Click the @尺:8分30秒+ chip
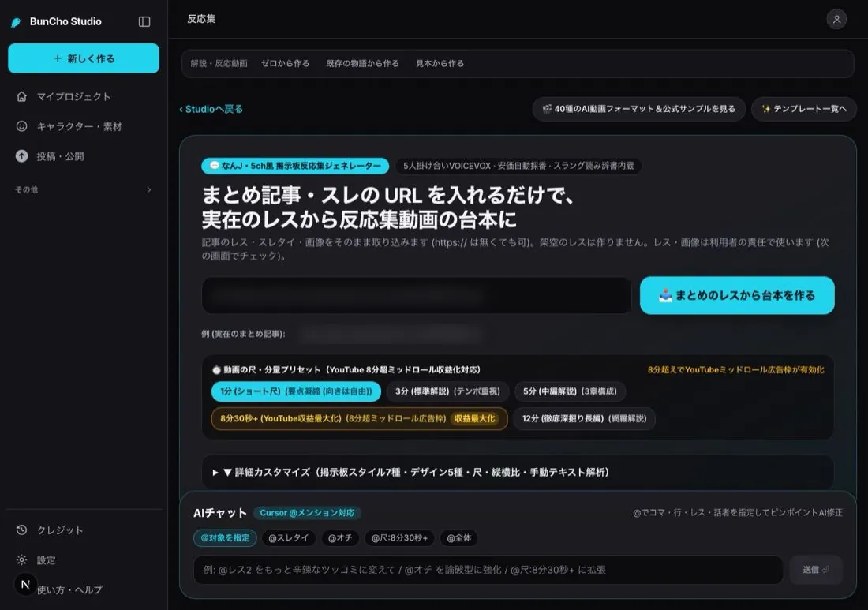The image size is (868, 610). (x=399, y=538)
